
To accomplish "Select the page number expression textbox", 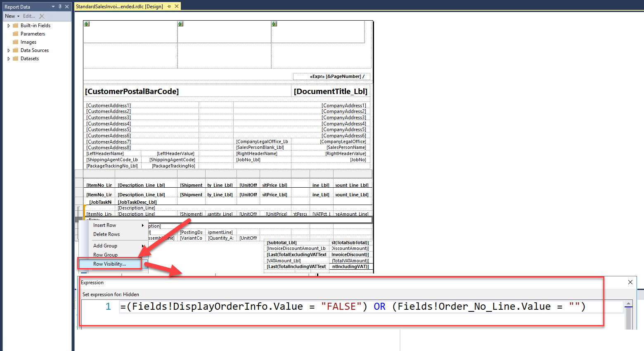I will coord(331,76).
